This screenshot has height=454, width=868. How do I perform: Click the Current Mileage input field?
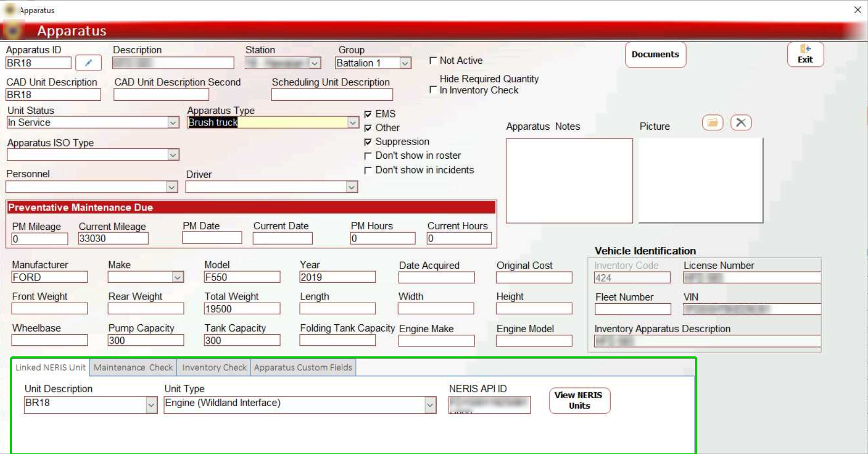(113, 239)
